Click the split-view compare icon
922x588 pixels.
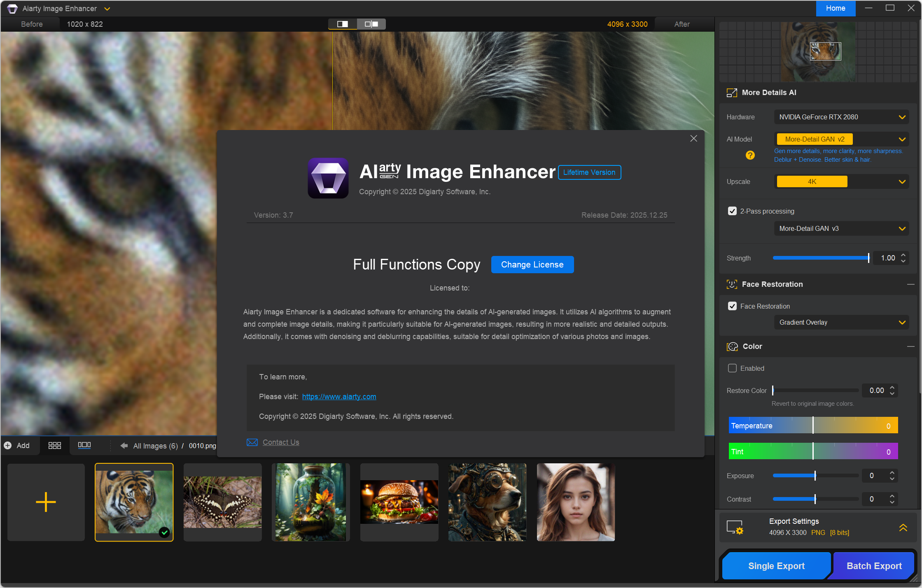pyautogui.click(x=342, y=24)
